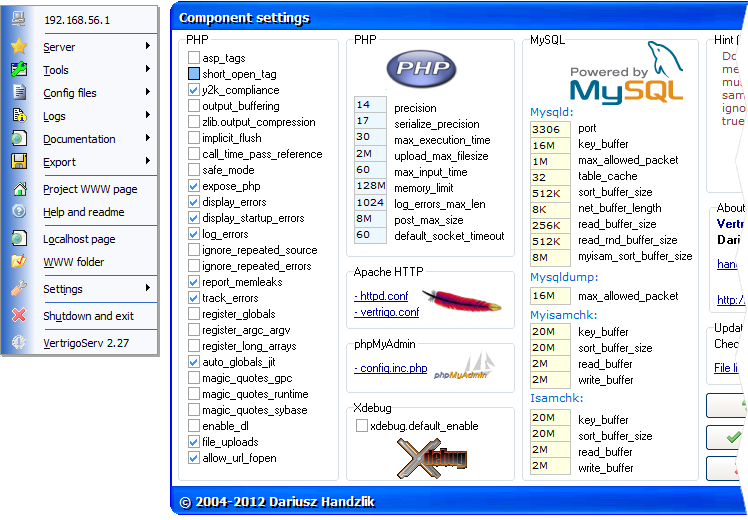Click the Settings wrench icon

pyautogui.click(x=19, y=289)
